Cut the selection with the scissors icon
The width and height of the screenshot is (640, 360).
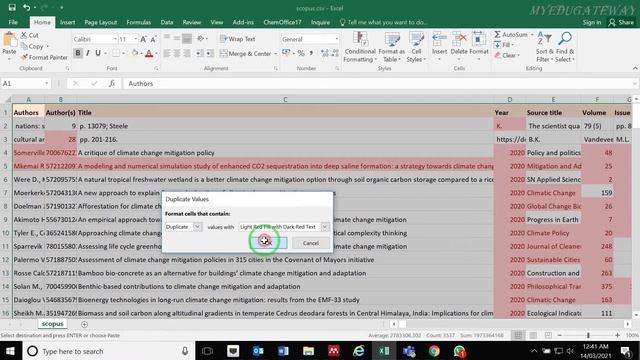click(24, 35)
